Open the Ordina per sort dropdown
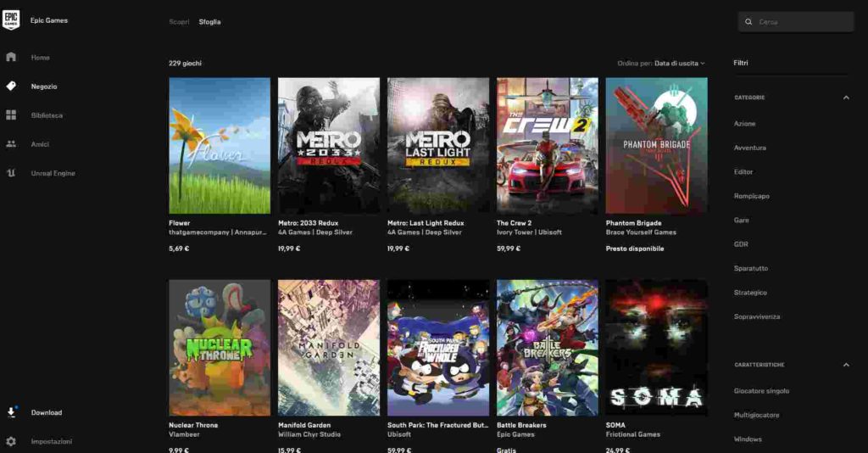 pyautogui.click(x=661, y=63)
